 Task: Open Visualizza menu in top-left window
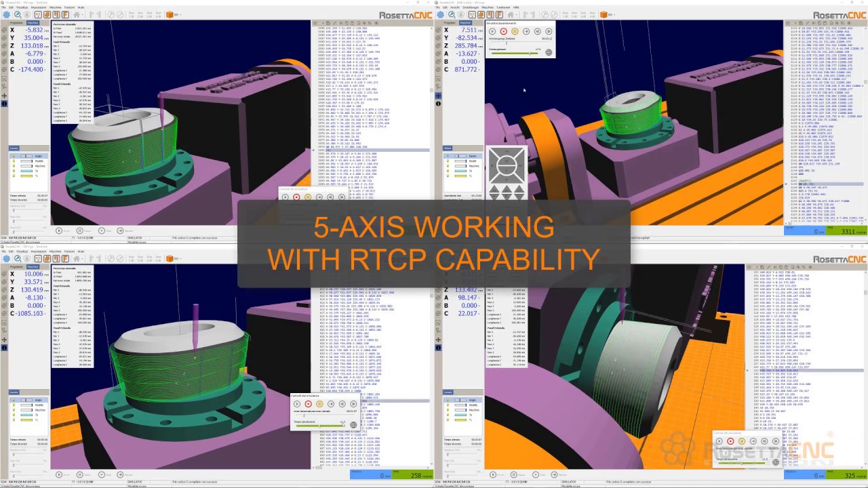coord(22,7)
